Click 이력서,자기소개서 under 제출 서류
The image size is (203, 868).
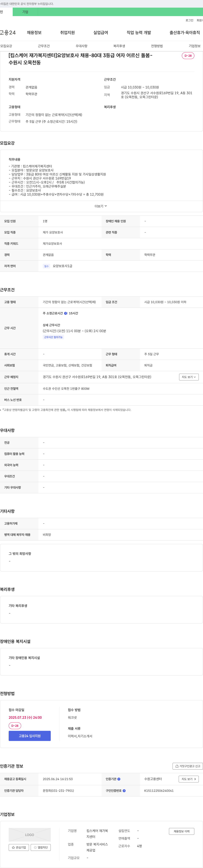point(80,736)
